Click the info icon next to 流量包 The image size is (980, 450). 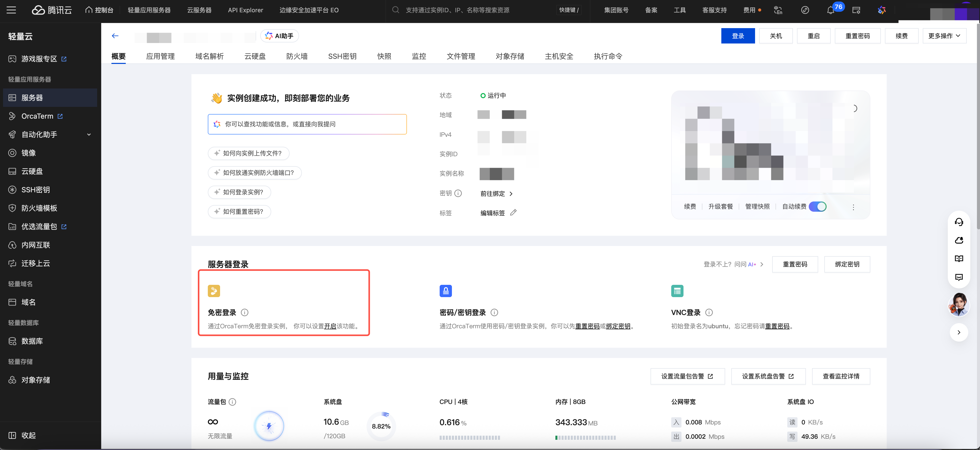coord(232,402)
